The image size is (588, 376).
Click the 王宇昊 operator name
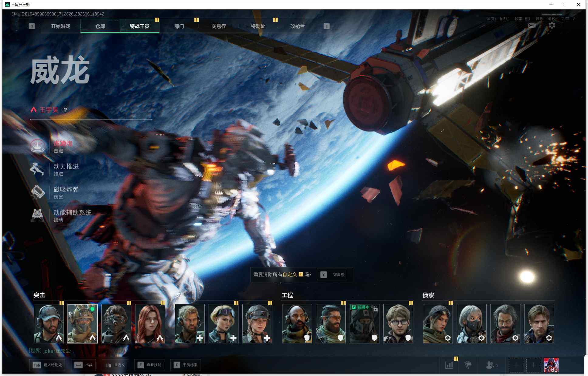click(x=49, y=110)
